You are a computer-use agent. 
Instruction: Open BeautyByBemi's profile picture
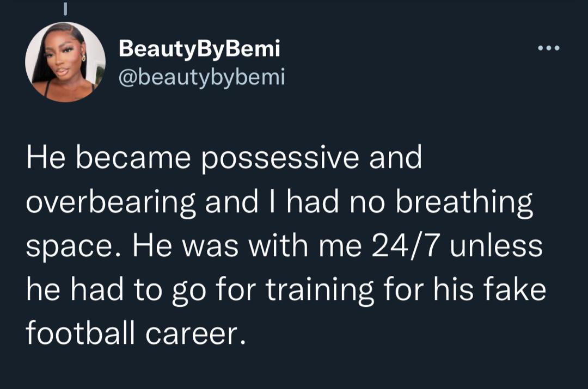coord(65,62)
